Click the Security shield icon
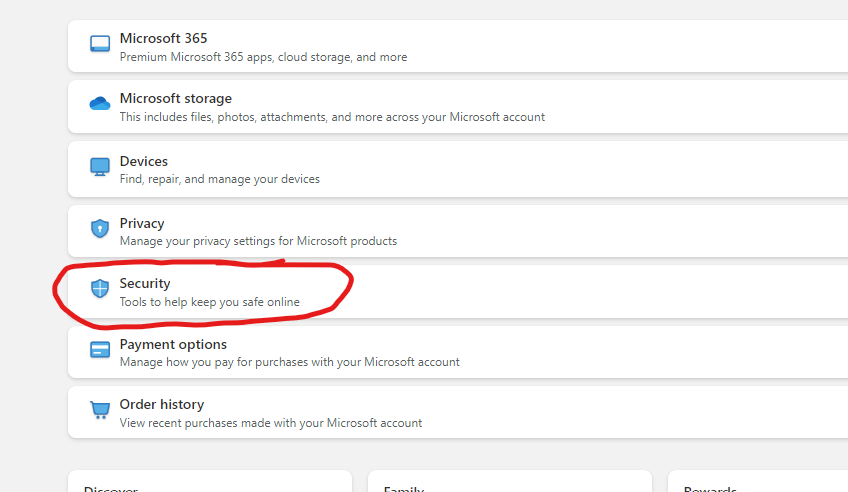 coord(100,289)
